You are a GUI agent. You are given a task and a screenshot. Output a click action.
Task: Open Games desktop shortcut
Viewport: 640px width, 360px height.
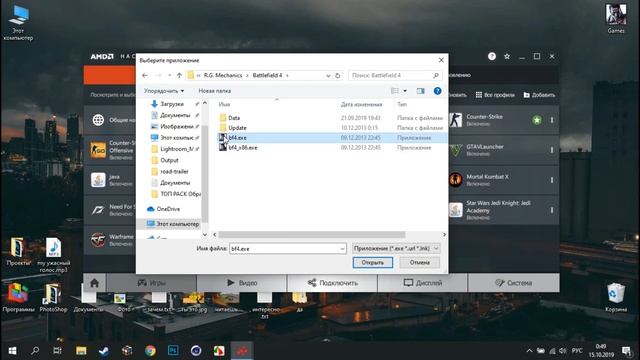[x=616, y=18]
